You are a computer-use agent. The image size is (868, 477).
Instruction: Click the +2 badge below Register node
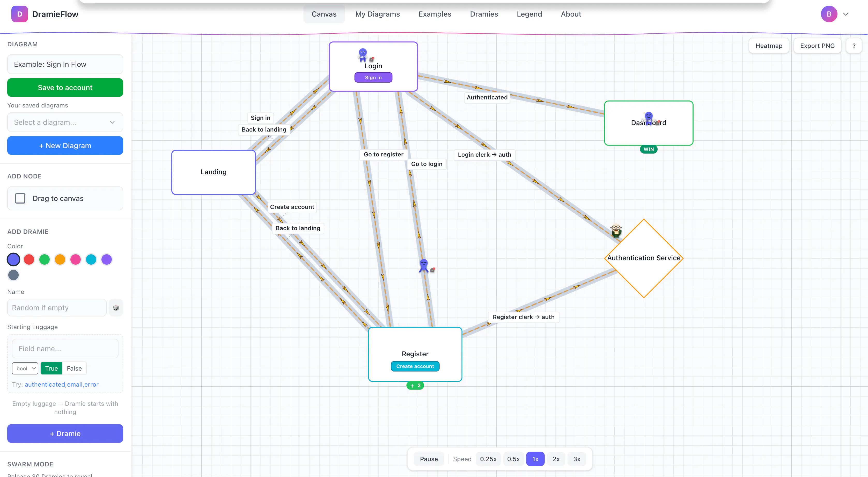point(415,385)
